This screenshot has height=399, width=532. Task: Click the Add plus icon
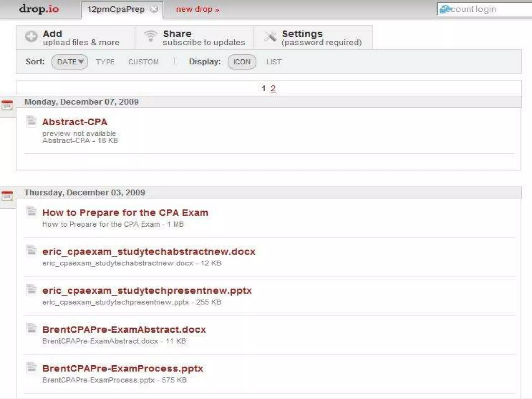31,36
